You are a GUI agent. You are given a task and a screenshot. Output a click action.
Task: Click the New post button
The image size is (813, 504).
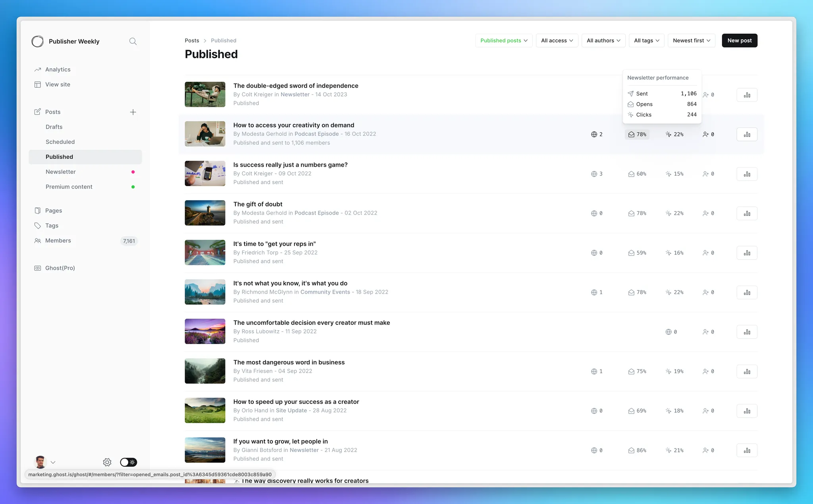click(x=740, y=40)
